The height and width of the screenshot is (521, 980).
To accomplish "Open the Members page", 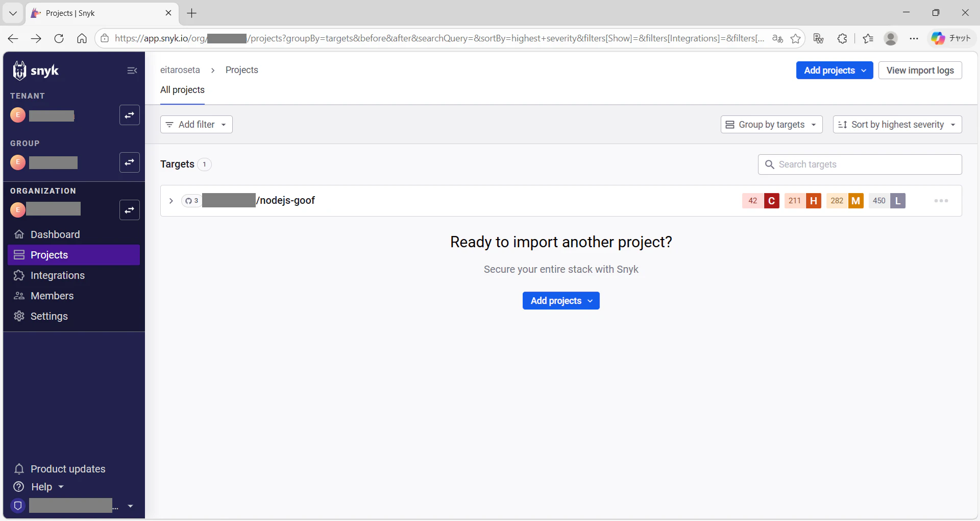I will pyautogui.click(x=74, y=296).
